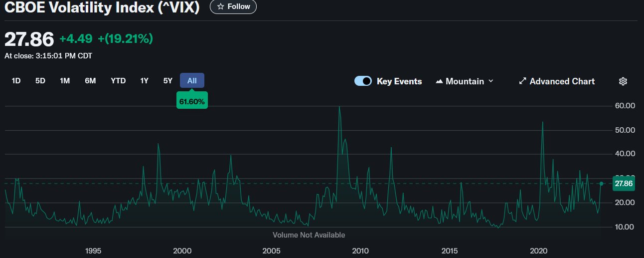Click the chevron next to Mountain

(491, 81)
